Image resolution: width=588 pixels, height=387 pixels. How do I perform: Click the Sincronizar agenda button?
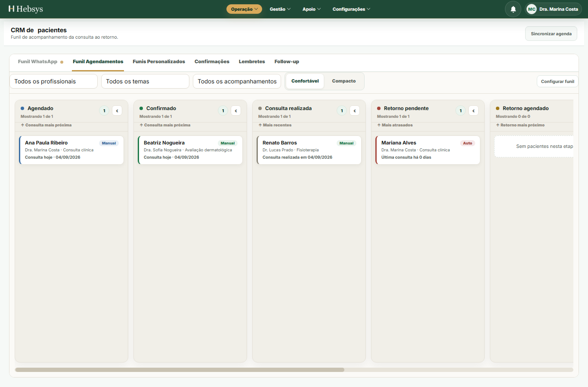pos(551,34)
